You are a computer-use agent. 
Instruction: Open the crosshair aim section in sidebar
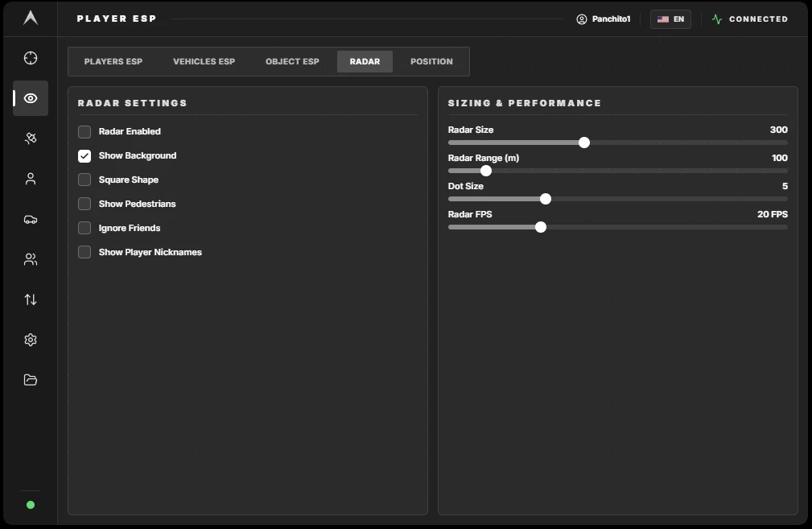coord(31,58)
